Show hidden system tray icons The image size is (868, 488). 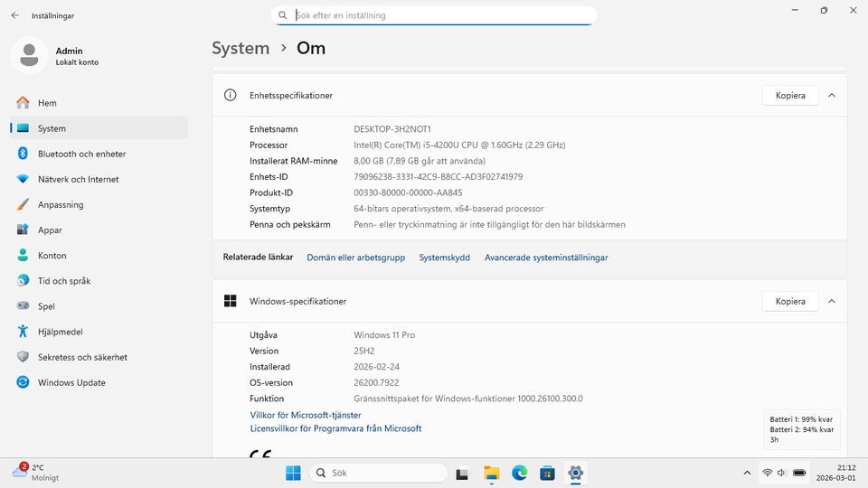click(746, 473)
